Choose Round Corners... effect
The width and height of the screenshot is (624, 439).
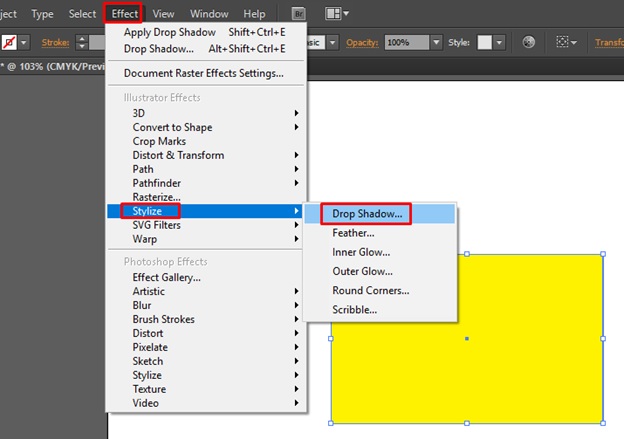pyautogui.click(x=370, y=291)
